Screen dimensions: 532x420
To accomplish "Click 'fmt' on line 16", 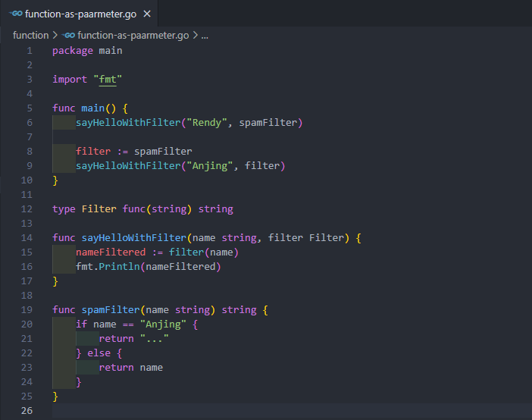I will (x=84, y=267).
